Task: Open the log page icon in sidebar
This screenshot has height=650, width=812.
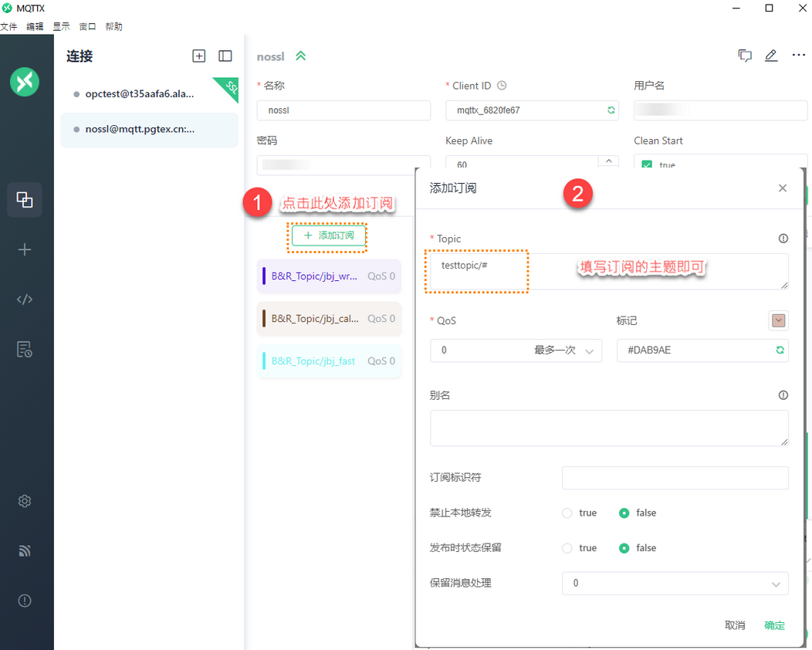Action: click(x=25, y=349)
